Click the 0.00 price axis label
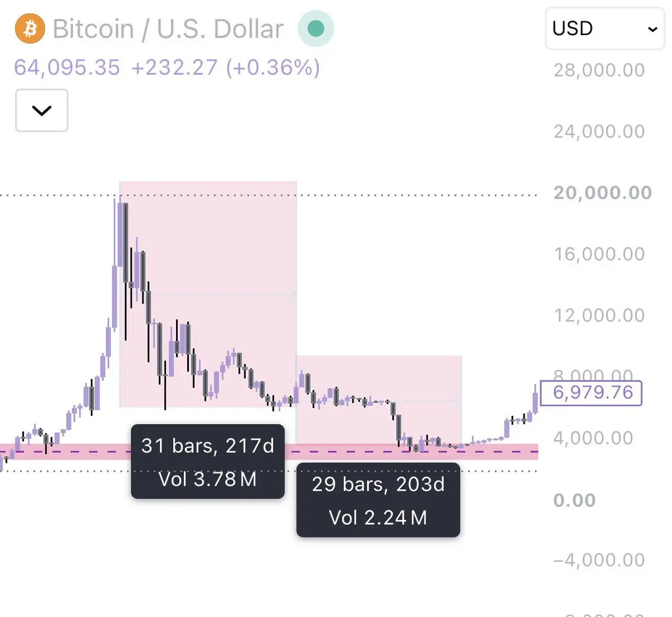The height and width of the screenshot is (617, 672). 574,500
